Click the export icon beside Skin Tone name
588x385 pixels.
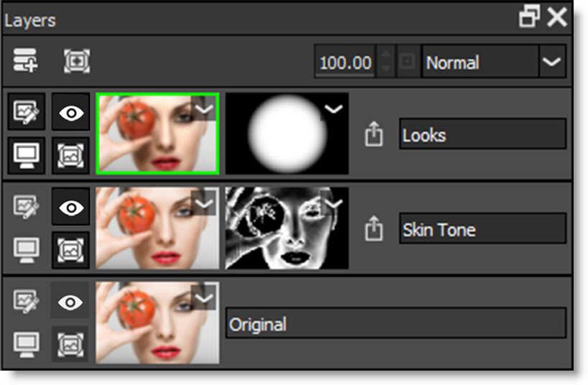[x=373, y=229]
